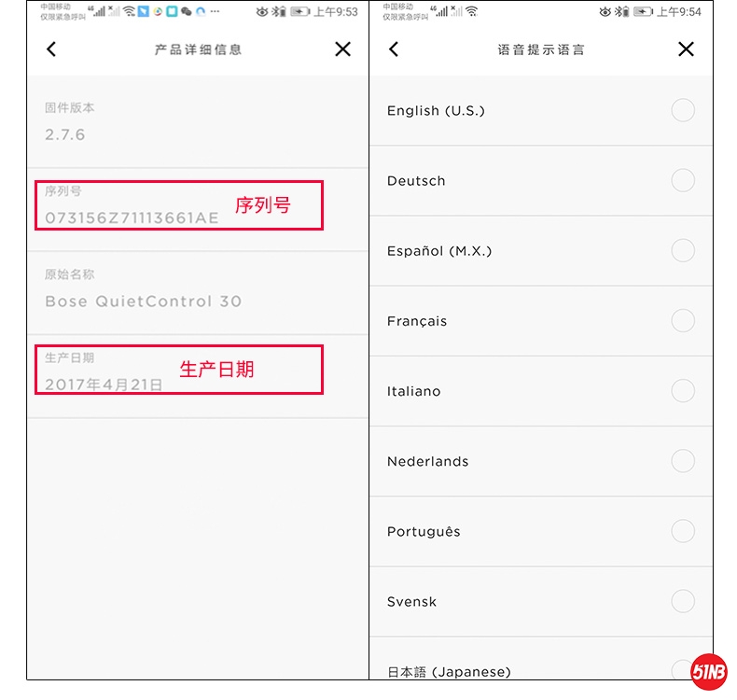Click the 51NB watermark logo
The image size is (737, 700).
[x=708, y=671]
